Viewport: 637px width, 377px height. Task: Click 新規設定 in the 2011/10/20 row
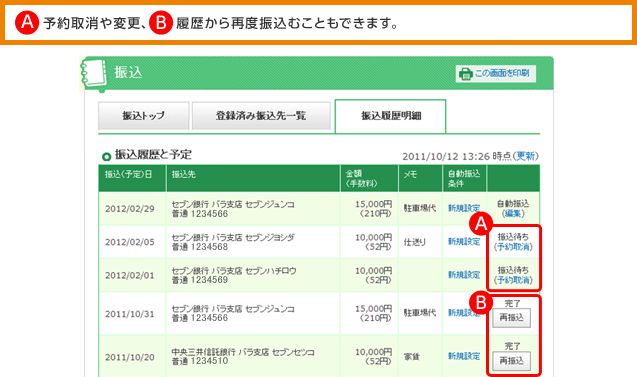point(464,356)
